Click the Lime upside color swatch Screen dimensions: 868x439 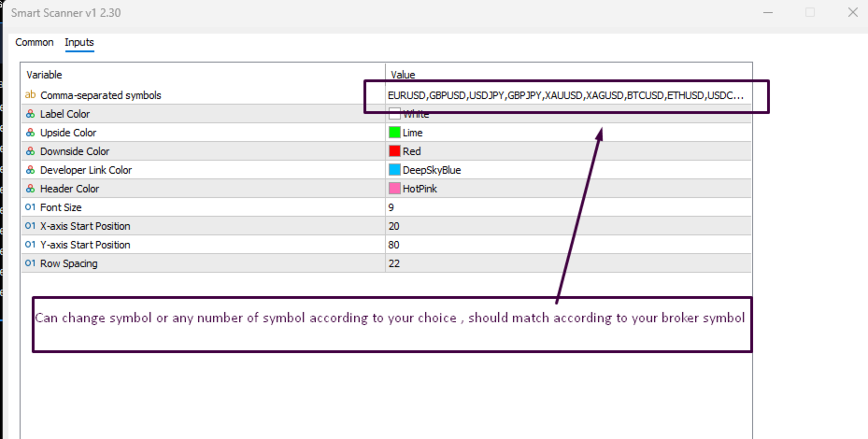(x=394, y=133)
